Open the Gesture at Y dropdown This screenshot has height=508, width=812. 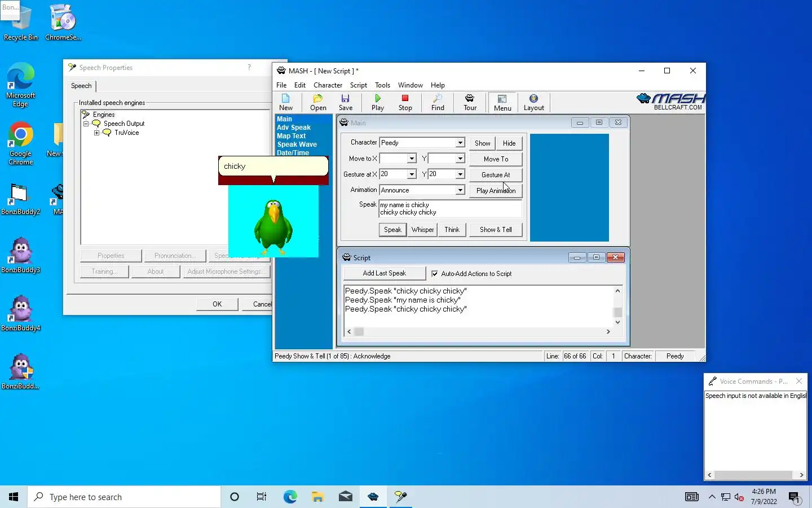coord(460,174)
